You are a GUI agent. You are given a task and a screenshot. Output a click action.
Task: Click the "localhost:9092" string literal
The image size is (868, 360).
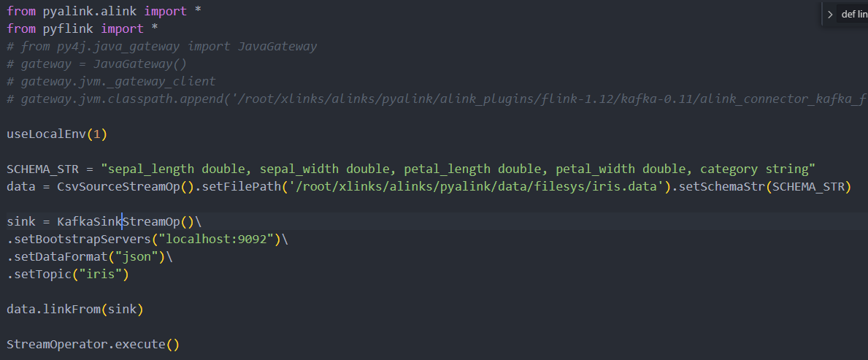tap(216, 240)
